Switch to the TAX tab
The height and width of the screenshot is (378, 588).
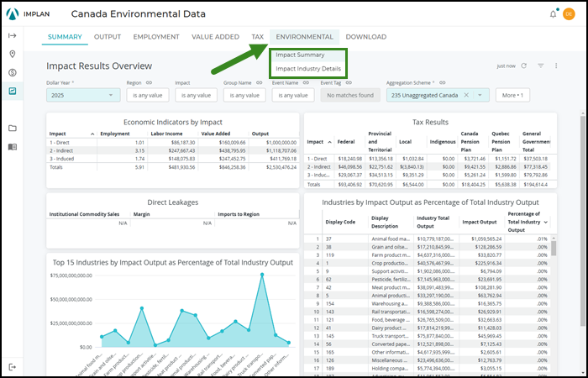[258, 37]
